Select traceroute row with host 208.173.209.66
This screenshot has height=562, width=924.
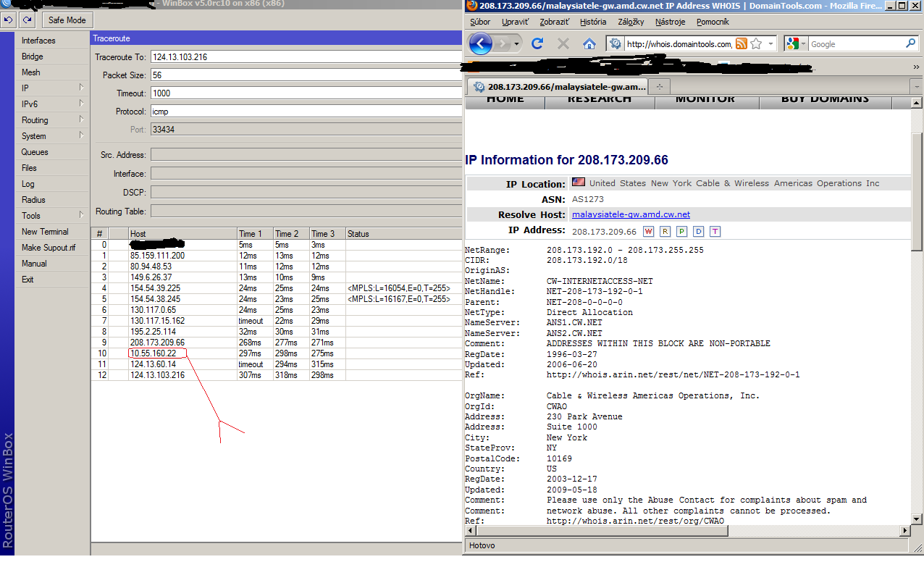point(277,343)
